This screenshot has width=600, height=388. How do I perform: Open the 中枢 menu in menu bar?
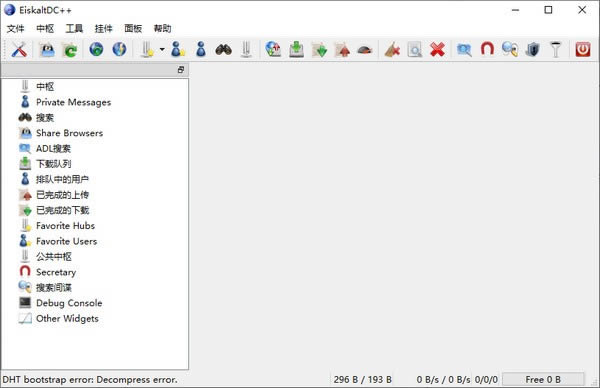click(x=45, y=28)
